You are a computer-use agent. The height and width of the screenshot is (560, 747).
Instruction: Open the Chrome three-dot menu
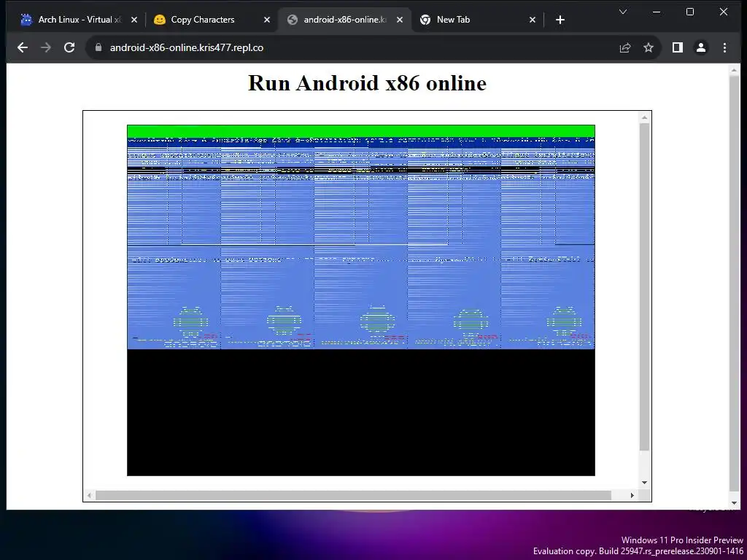(x=724, y=47)
